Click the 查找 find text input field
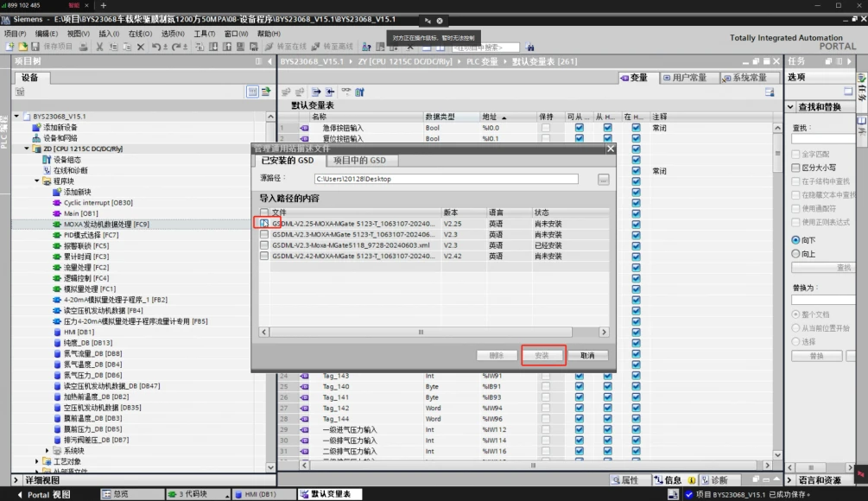This screenshot has height=501, width=868. (x=824, y=139)
